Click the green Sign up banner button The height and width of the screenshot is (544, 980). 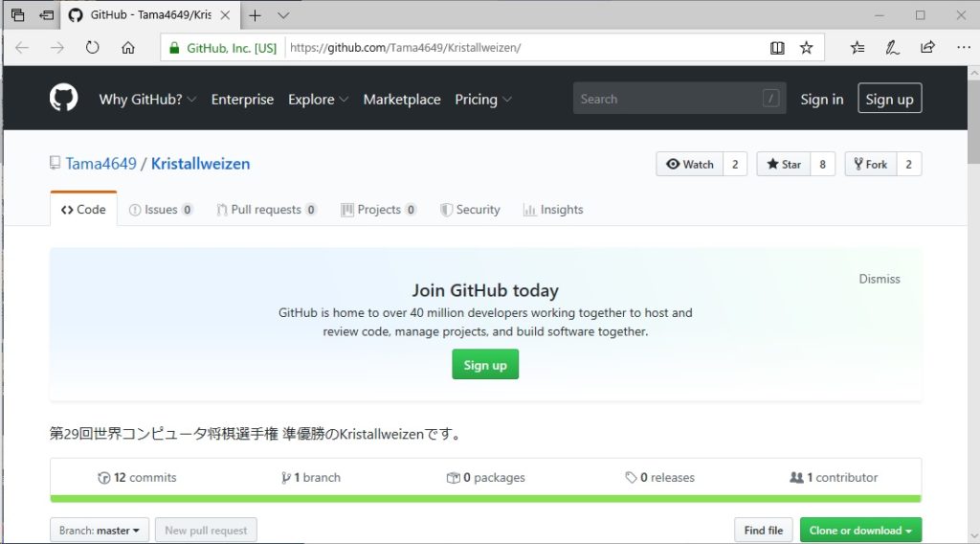(x=485, y=365)
